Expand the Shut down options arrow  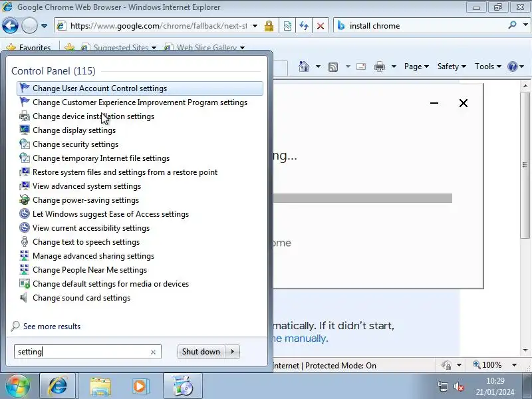coord(233,352)
